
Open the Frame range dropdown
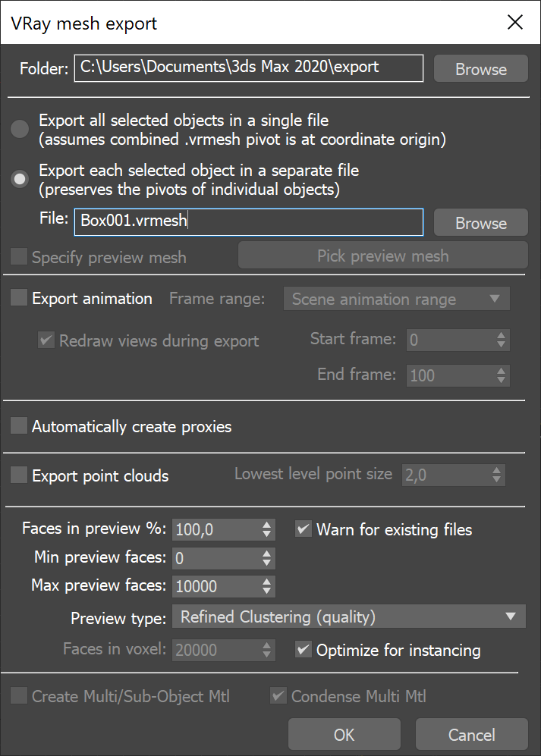click(x=396, y=299)
